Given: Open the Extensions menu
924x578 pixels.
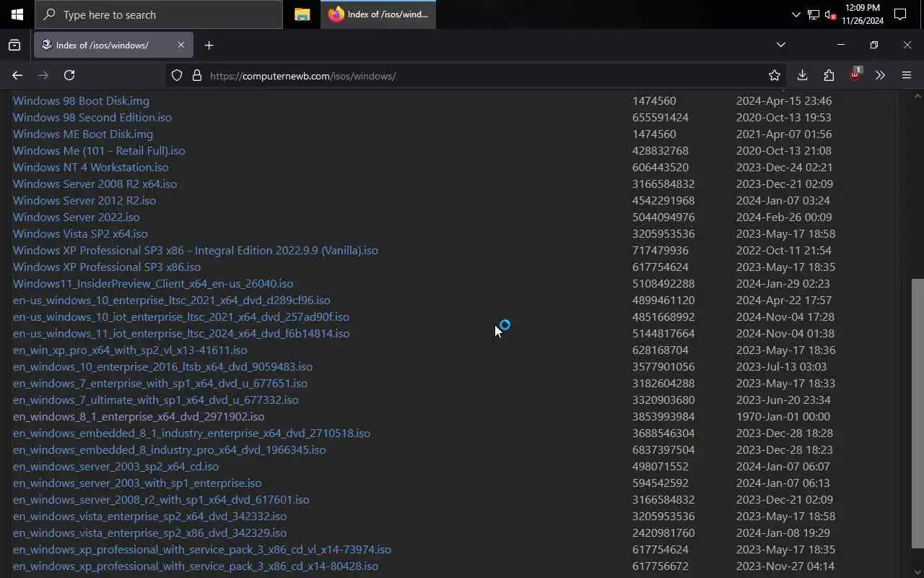Looking at the screenshot, I should click(829, 75).
